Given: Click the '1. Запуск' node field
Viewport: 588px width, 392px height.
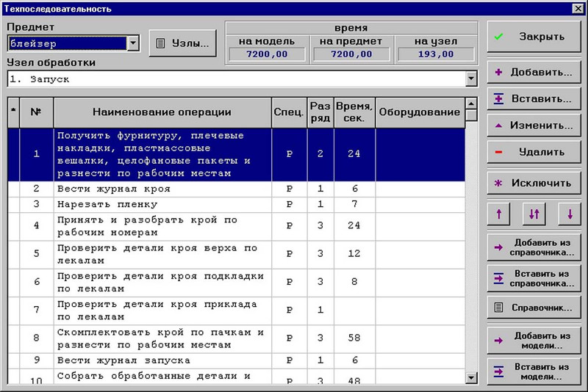Looking at the screenshot, I should 237,79.
